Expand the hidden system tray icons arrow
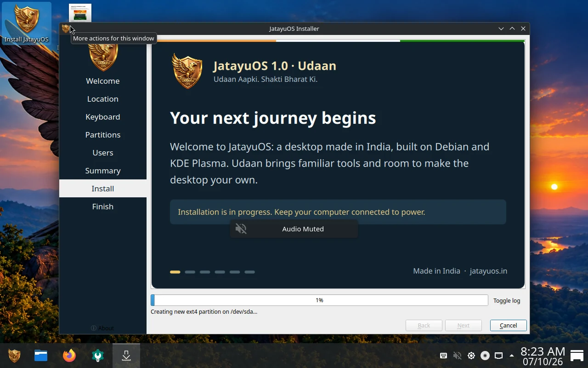The height and width of the screenshot is (368, 588). 512,356
